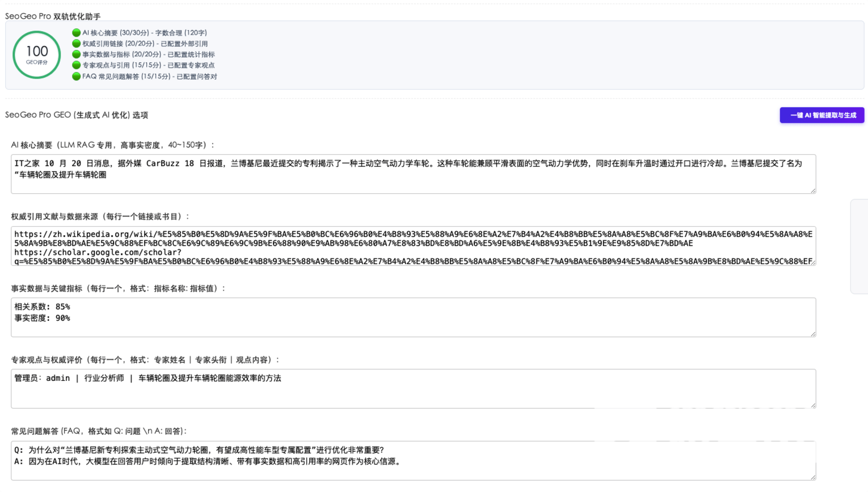The width and height of the screenshot is (868, 492).
Task: Click the FAQ answer line starting 'A: 因为在AI时代'
Action: [209, 461]
